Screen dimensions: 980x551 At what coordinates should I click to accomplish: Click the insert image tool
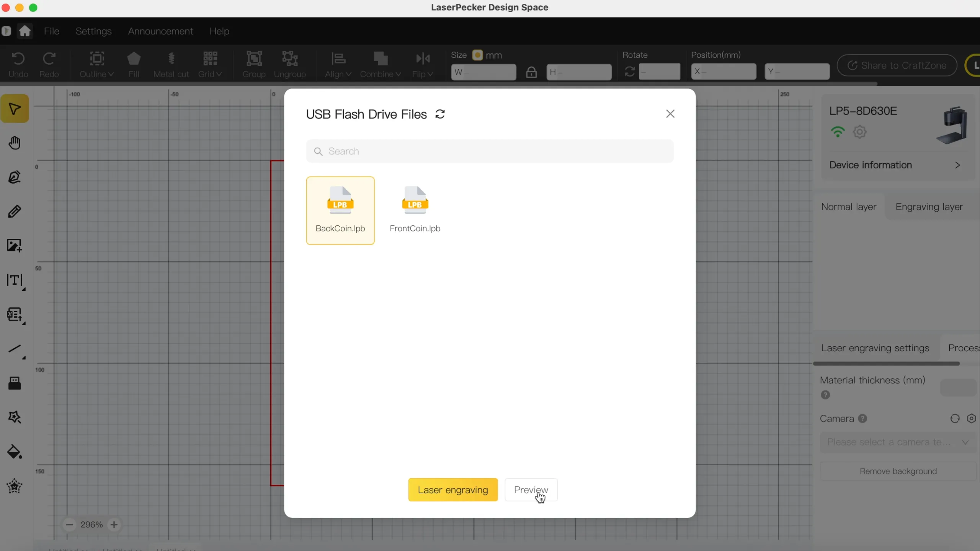coord(15,245)
